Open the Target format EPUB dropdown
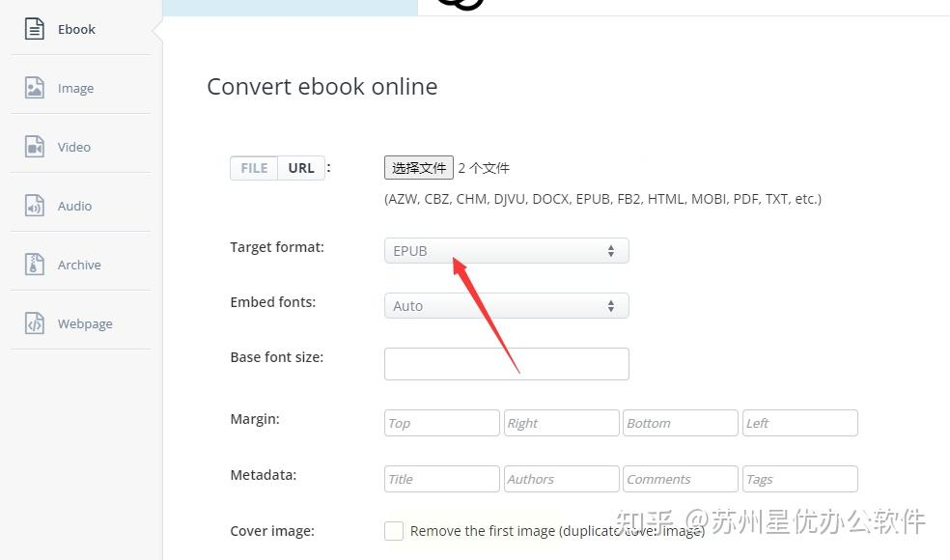The width and height of the screenshot is (950, 560). (x=507, y=251)
